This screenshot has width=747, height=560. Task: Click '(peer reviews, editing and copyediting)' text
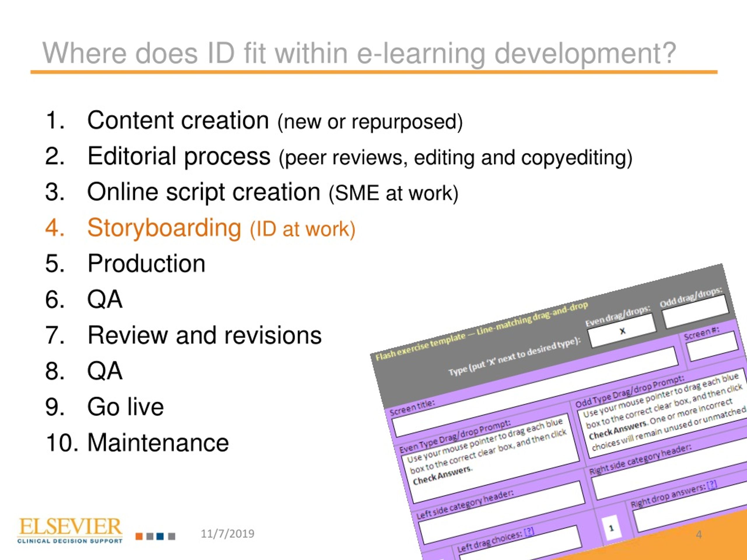coord(455,158)
